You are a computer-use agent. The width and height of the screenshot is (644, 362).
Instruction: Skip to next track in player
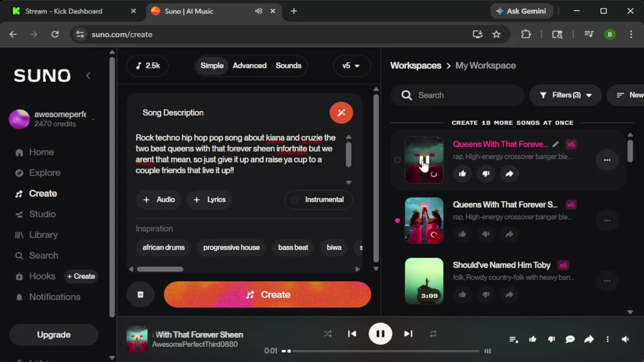click(408, 333)
